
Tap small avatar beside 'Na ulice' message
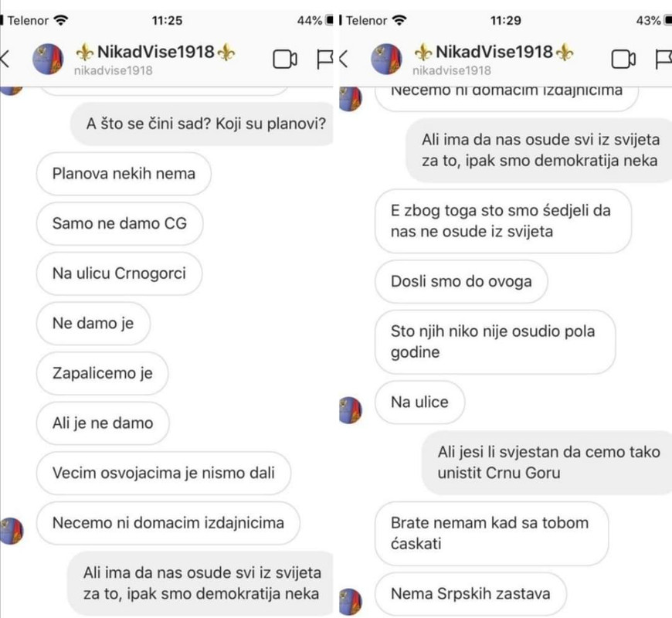click(351, 409)
